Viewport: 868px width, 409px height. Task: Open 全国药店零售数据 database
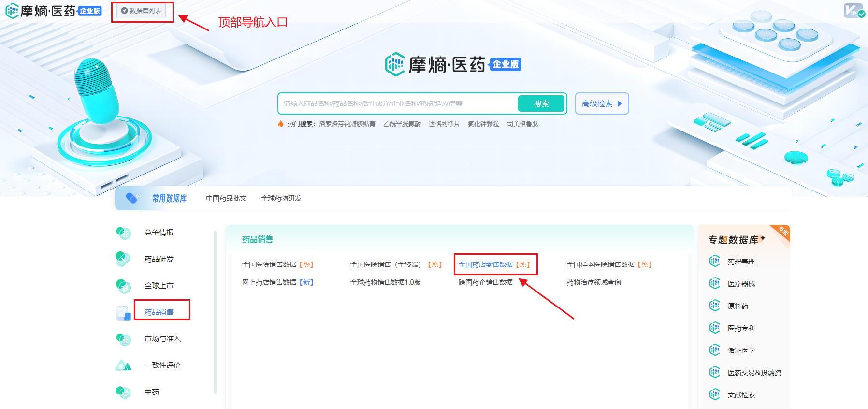494,264
